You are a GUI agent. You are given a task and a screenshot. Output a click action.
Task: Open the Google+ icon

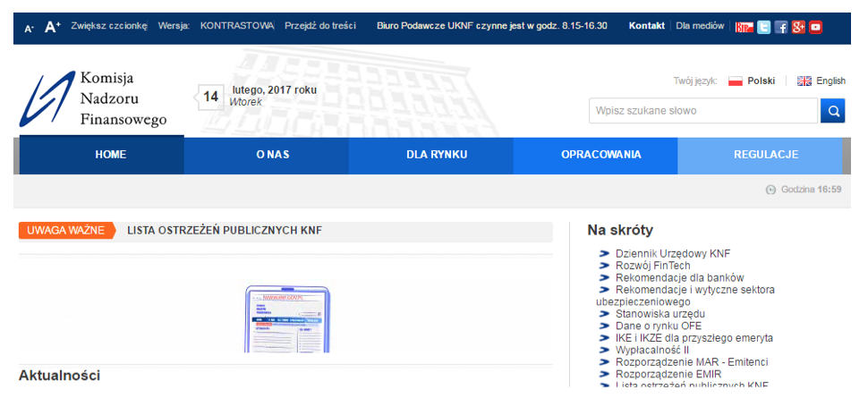(797, 27)
